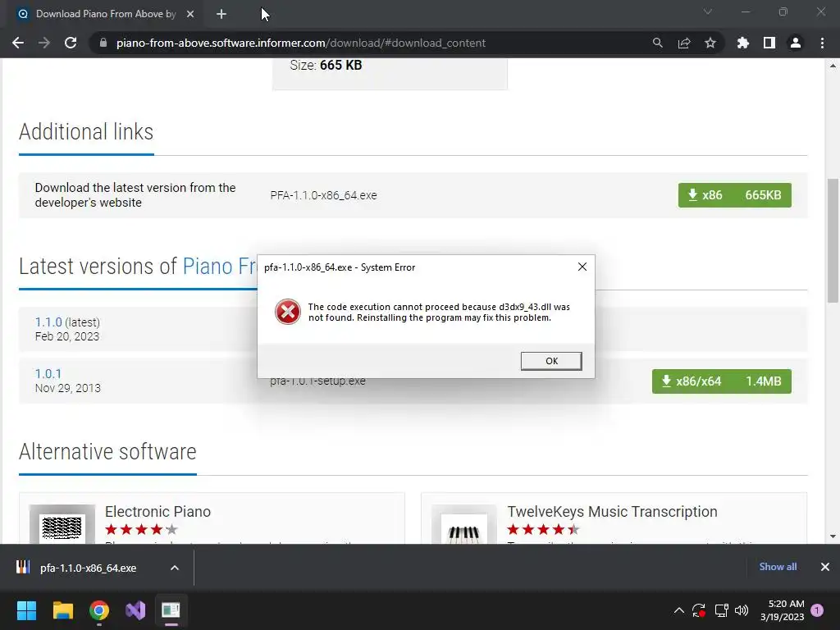Click the Nov 29, 2013 date text

(x=67, y=388)
